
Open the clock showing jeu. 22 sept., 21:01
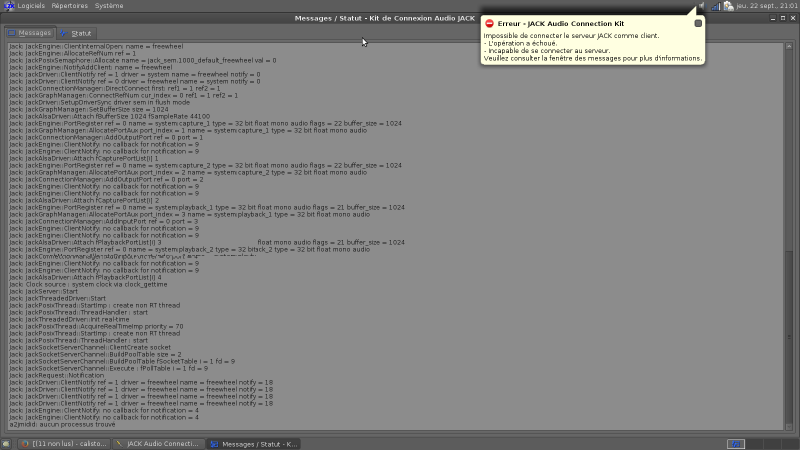pos(766,6)
